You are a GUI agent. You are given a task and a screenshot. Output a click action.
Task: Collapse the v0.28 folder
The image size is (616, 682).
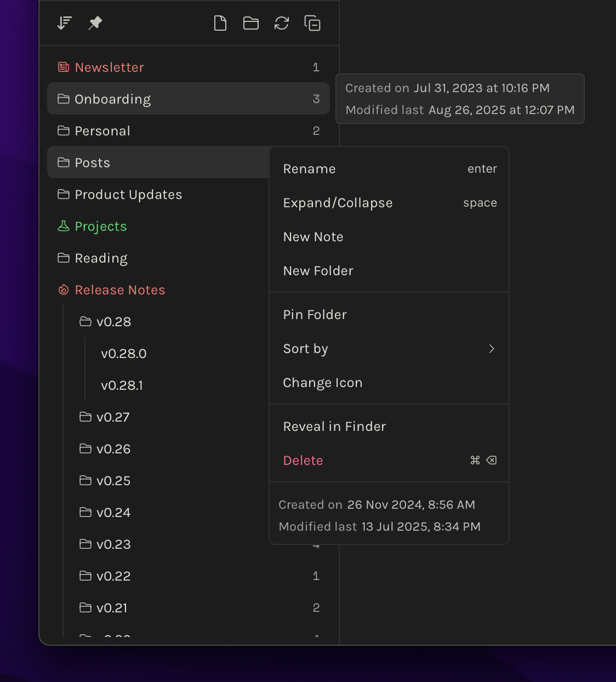[x=114, y=322]
